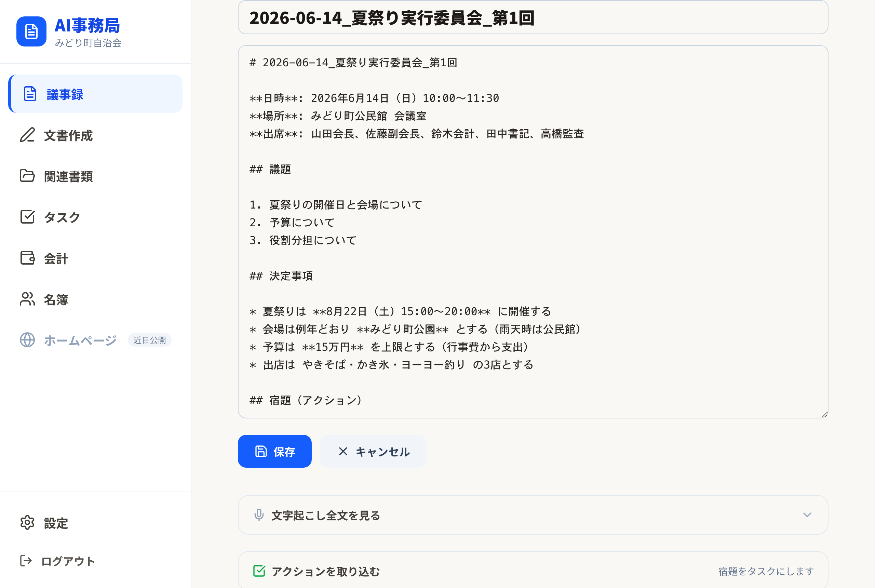This screenshot has height=588, width=875.
Task: Click the title field 2026-06-14_夏祭り実行委員会_第1回
Action: coord(533,17)
